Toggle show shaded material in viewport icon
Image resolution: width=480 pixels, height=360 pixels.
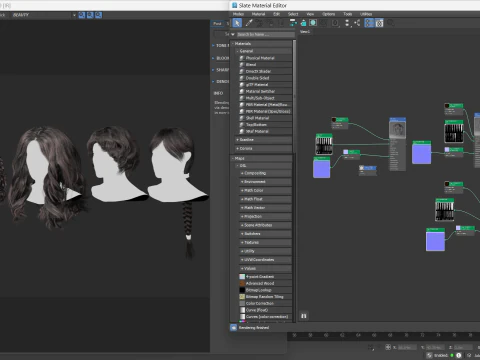(313, 23)
